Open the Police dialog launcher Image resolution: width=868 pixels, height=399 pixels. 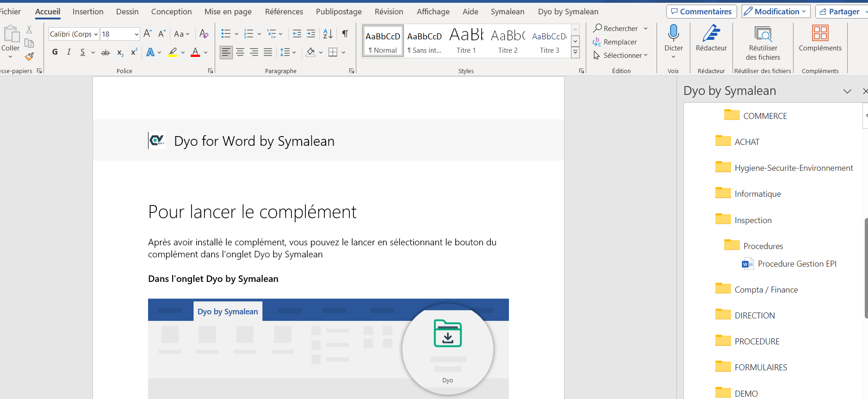click(211, 71)
